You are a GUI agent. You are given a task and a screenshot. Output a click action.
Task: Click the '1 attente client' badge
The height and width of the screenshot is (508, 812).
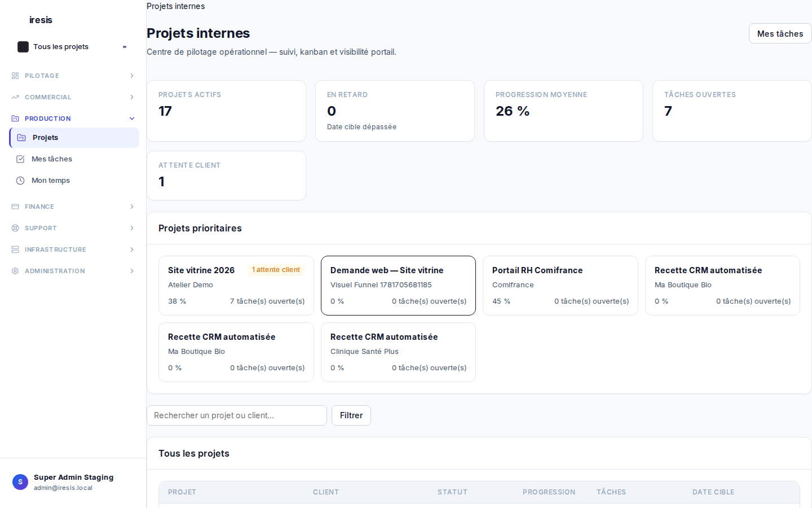(276, 270)
